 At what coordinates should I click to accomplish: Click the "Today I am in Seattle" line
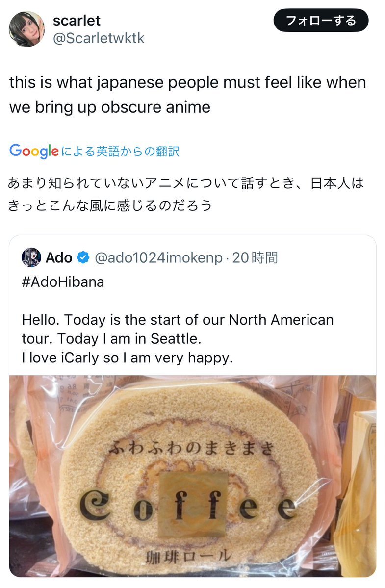point(129,339)
